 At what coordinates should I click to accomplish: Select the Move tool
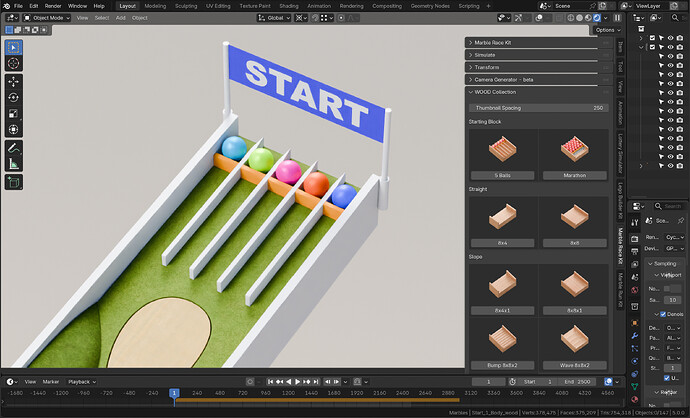[14, 82]
